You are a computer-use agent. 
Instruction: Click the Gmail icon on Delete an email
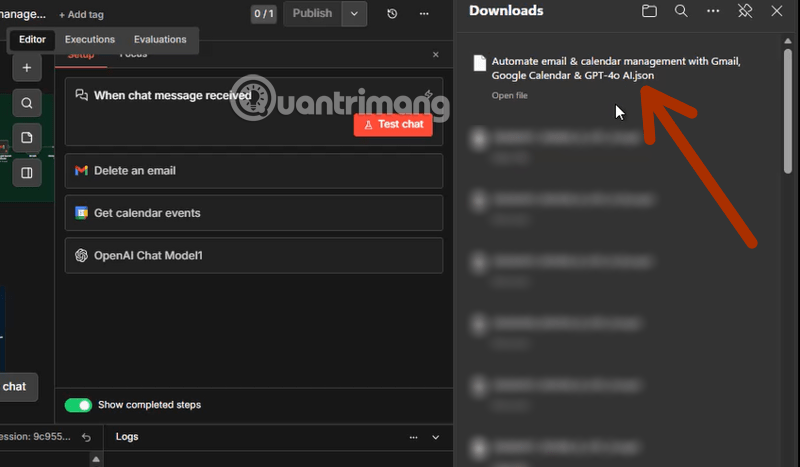tap(81, 170)
